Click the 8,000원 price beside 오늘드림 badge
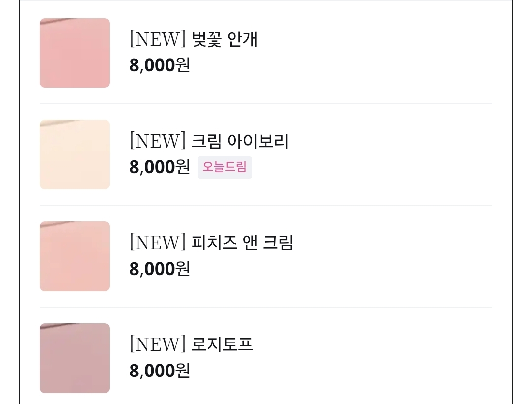 (160, 167)
